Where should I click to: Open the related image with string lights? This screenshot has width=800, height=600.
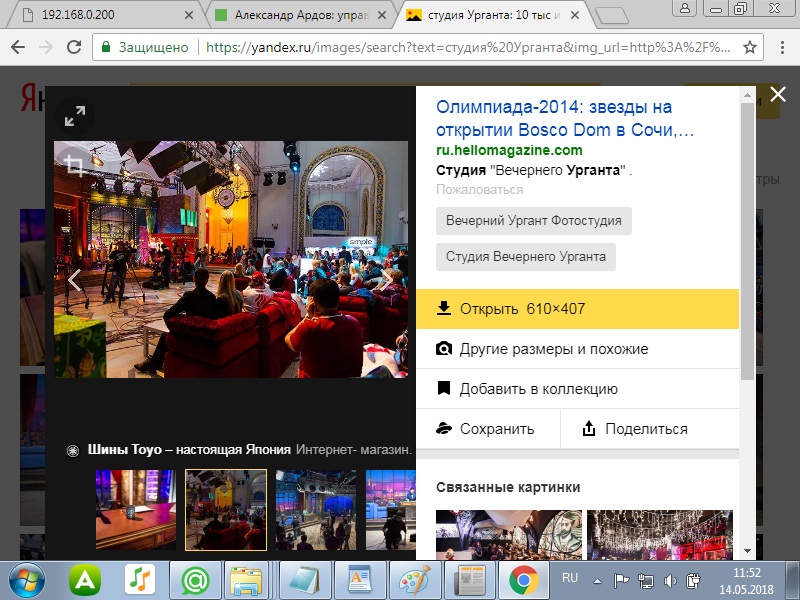coord(660,535)
